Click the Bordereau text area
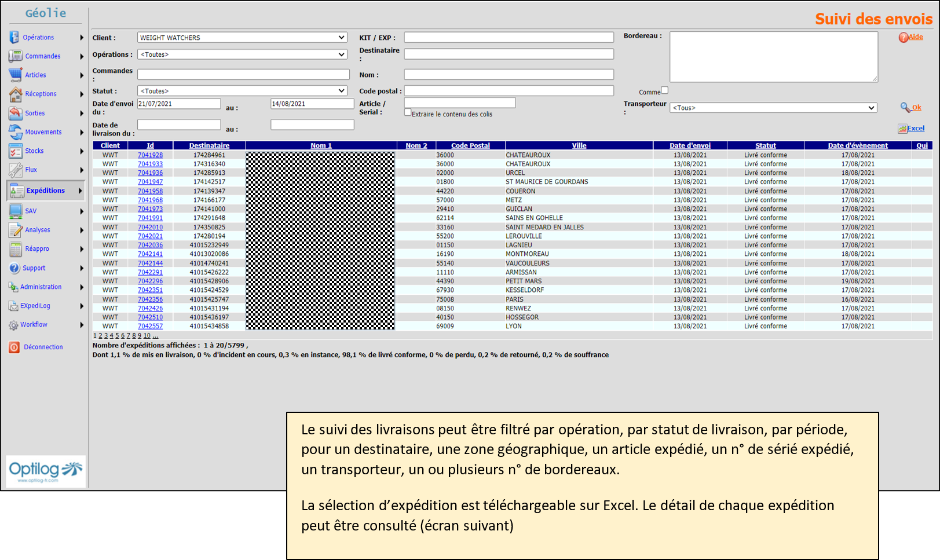The width and height of the screenshot is (940, 560). (x=774, y=57)
